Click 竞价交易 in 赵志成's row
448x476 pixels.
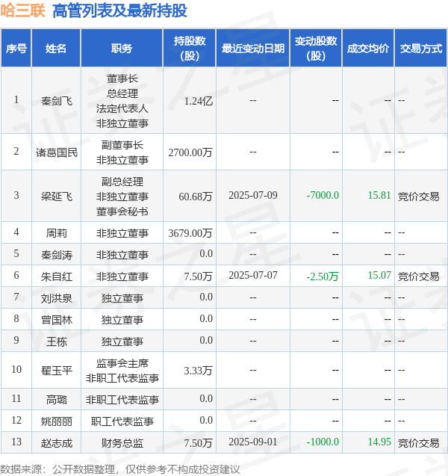click(418, 443)
